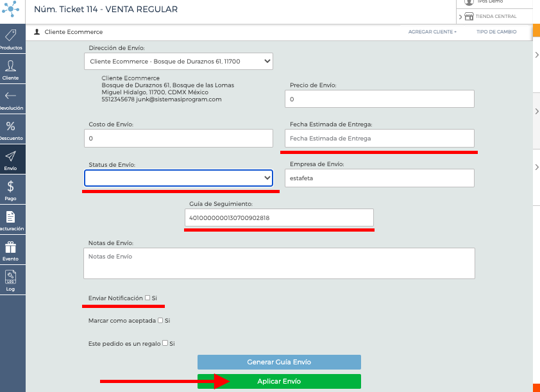
Task: Open the Pago dollar section
Action: coord(12,190)
